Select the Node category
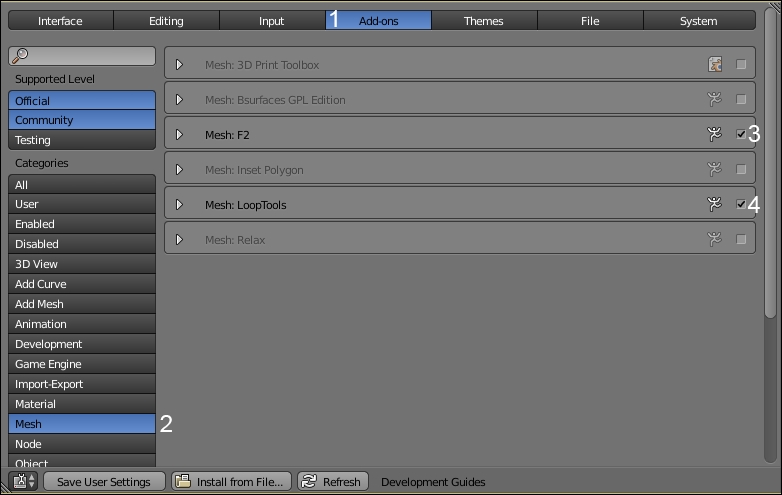Screen dimensions: 782x495 82,444
